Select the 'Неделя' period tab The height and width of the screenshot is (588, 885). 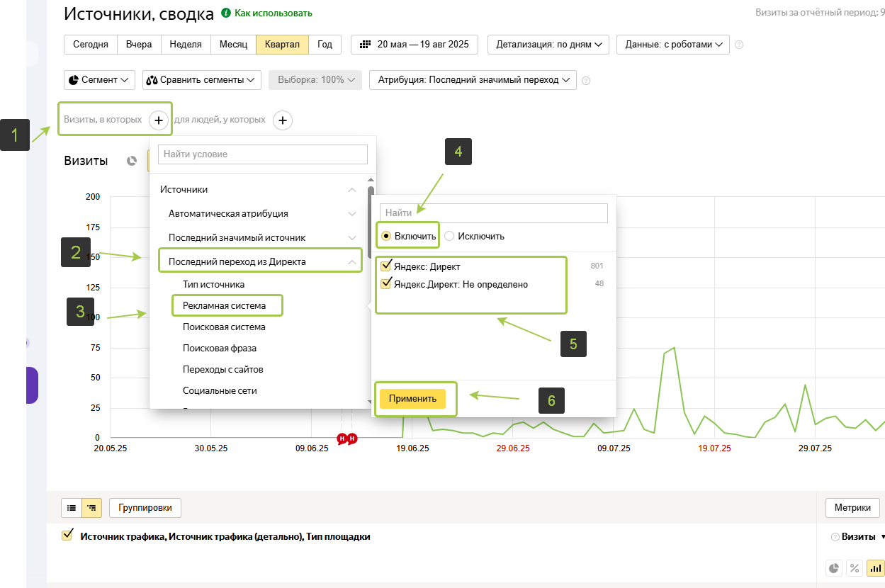pos(186,44)
